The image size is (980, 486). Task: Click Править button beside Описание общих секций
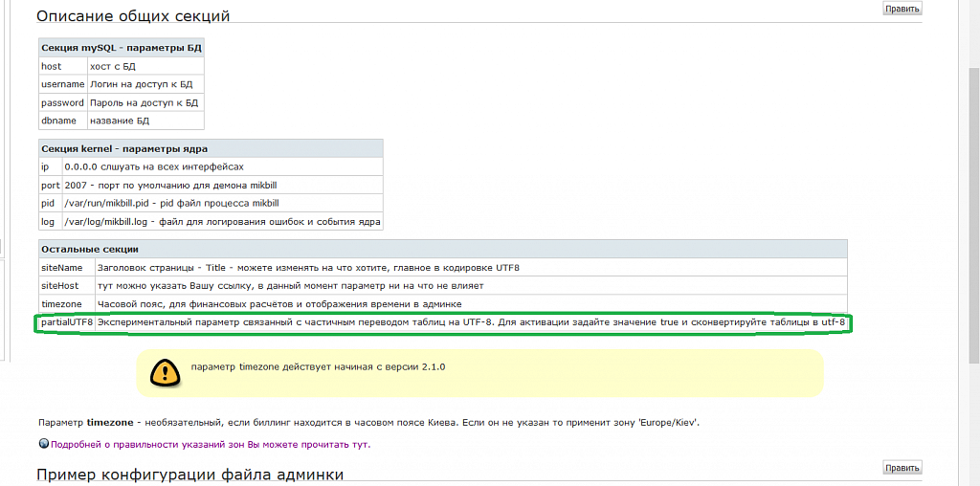902,9
